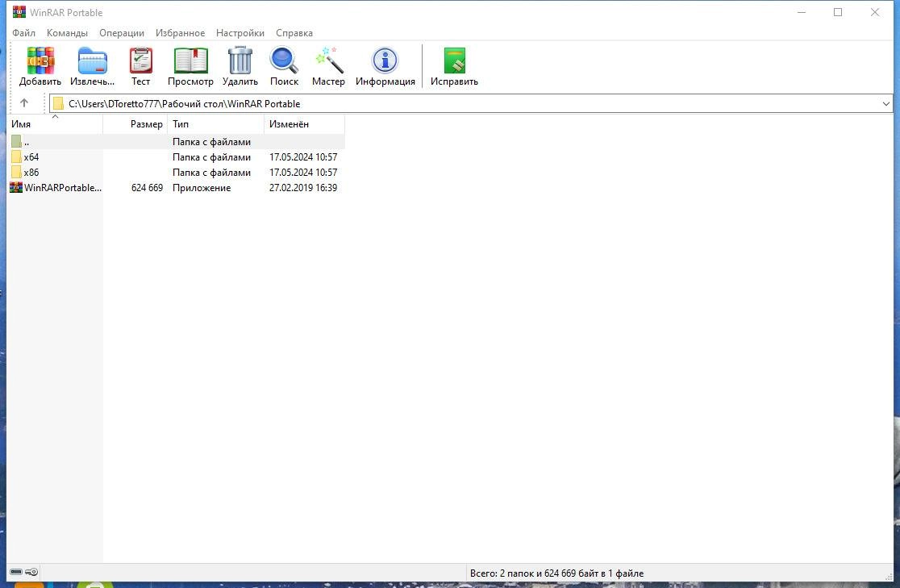Sort by the Тип column header

pyautogui.click(x=216, y=124)
